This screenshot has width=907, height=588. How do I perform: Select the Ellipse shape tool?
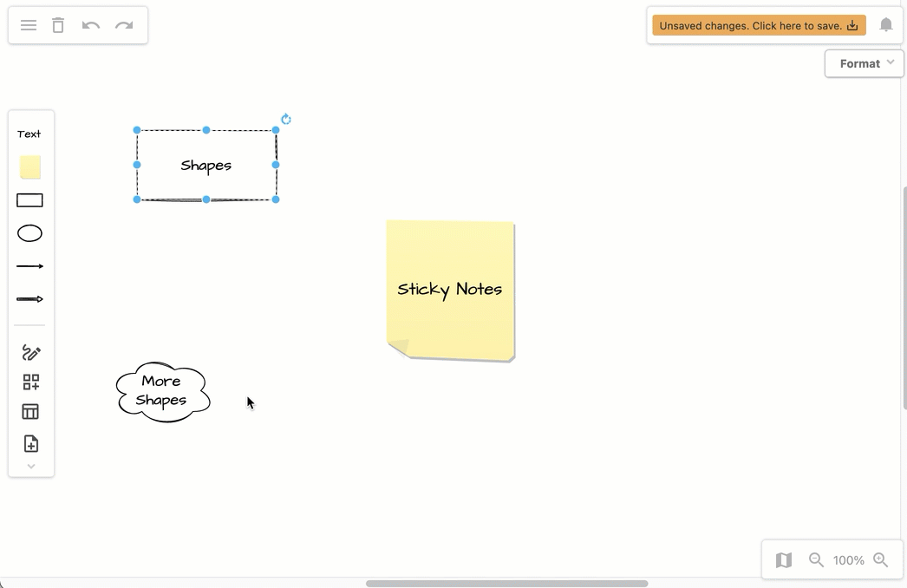pos(29,232)
